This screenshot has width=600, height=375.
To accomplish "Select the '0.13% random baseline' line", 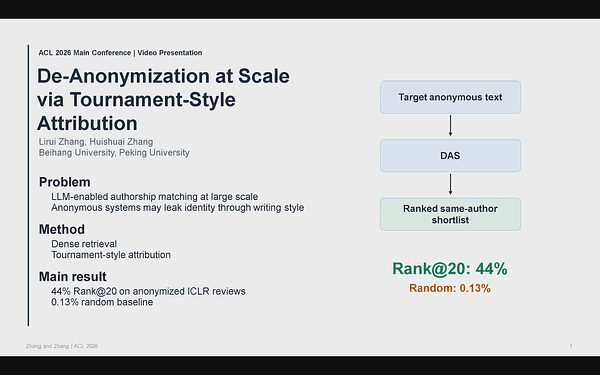I will pyautogui.click(x=102, y=302).
